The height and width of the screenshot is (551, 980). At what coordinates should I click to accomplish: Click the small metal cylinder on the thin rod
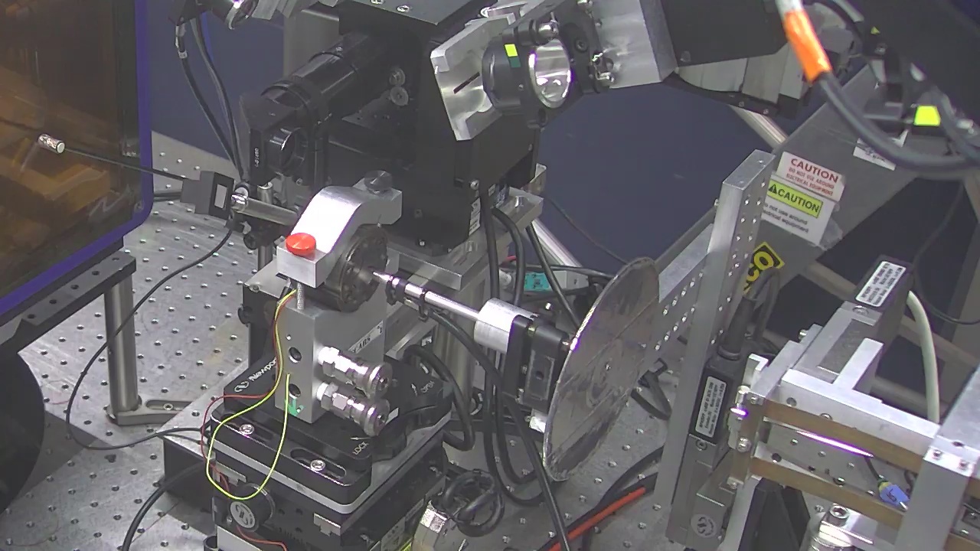pyautogui.click(x=51, y=143)
